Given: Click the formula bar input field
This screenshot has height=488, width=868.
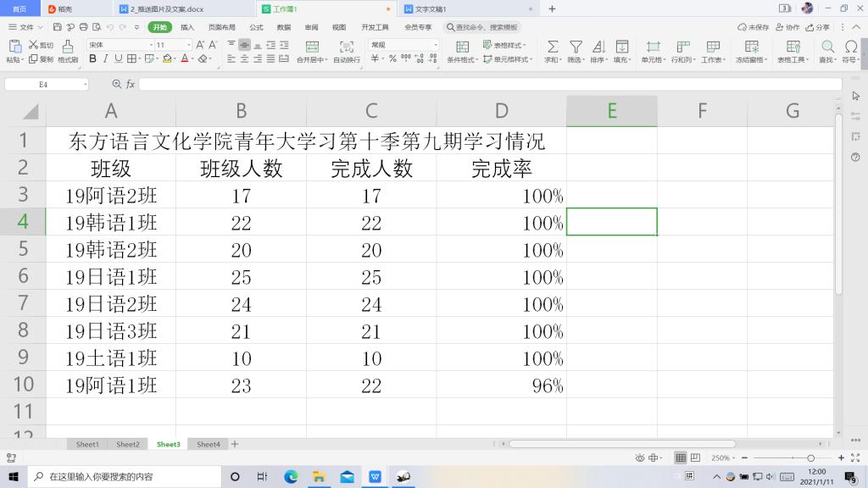Looking at the screenshot, I should 487,85.
